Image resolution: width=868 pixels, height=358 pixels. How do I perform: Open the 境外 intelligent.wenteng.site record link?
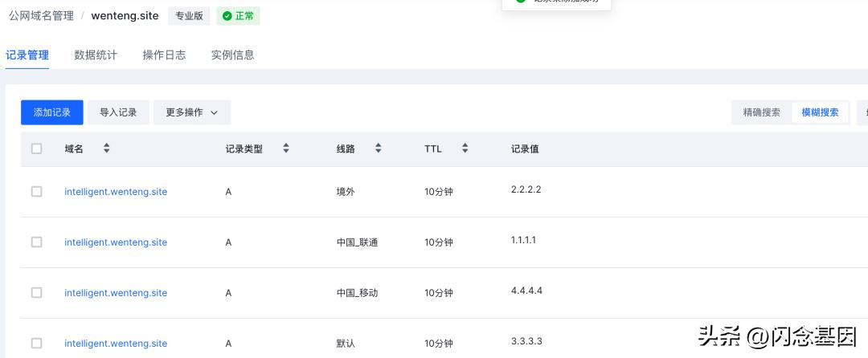click(116, 192)
